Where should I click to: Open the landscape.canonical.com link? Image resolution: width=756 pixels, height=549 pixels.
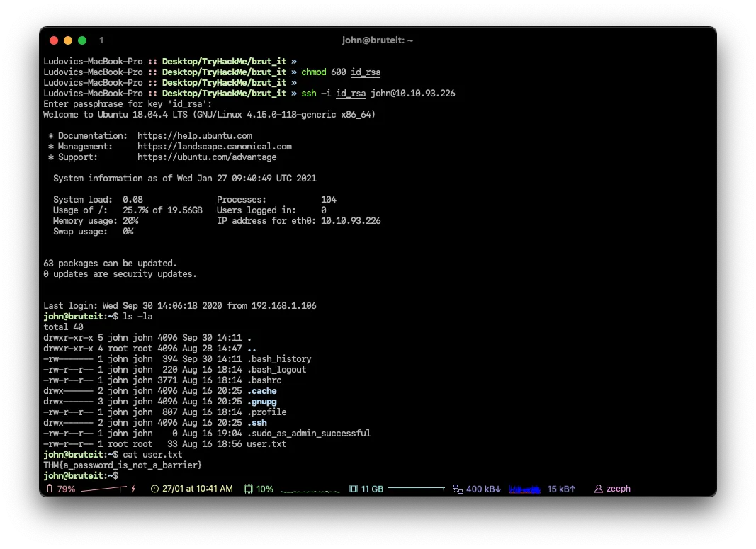coord(215,146)
